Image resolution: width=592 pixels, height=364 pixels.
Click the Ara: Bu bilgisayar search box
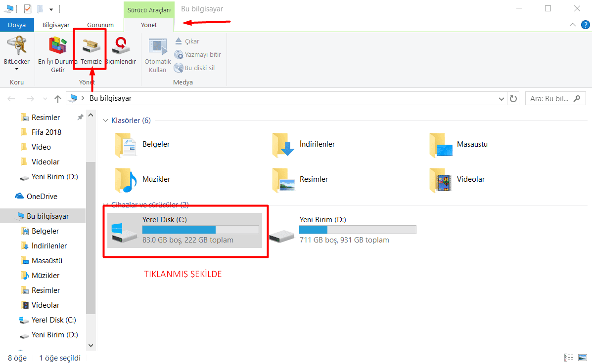[x=555, y=98]
